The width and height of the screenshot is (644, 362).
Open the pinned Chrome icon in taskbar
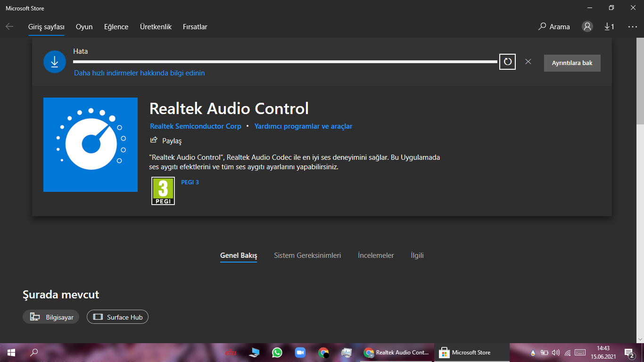[x=323, y=353]
